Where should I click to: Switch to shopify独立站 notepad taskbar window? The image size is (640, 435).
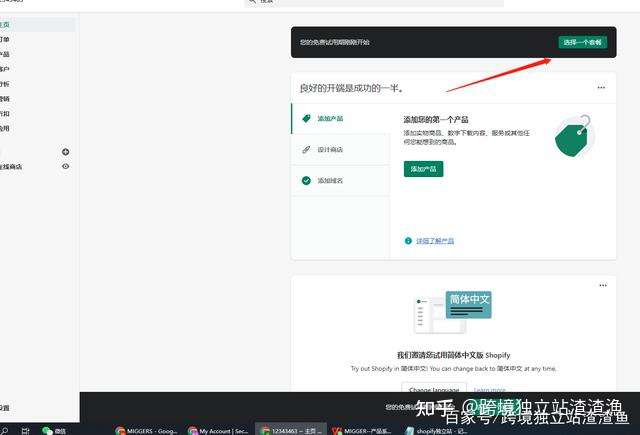click(436, 431)
